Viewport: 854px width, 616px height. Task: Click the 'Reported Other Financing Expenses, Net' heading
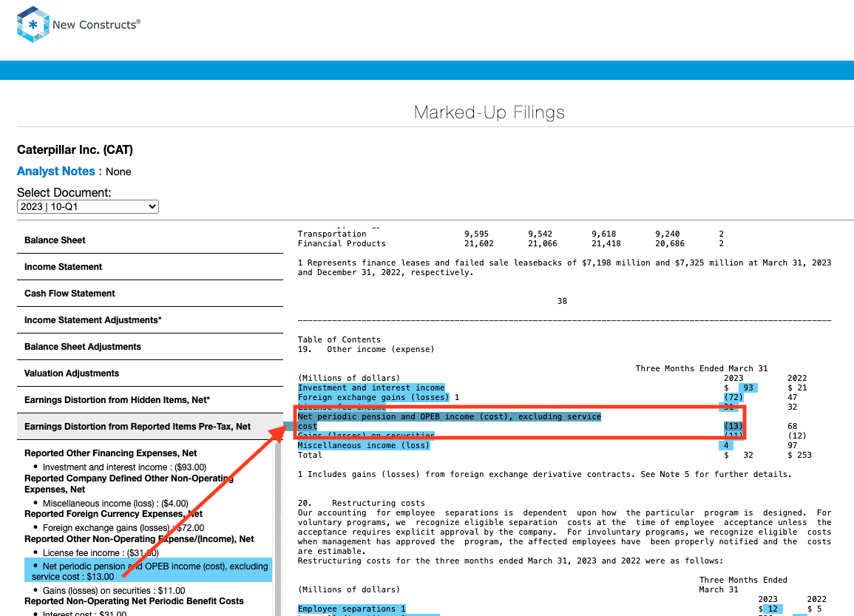tap(111, 453)
